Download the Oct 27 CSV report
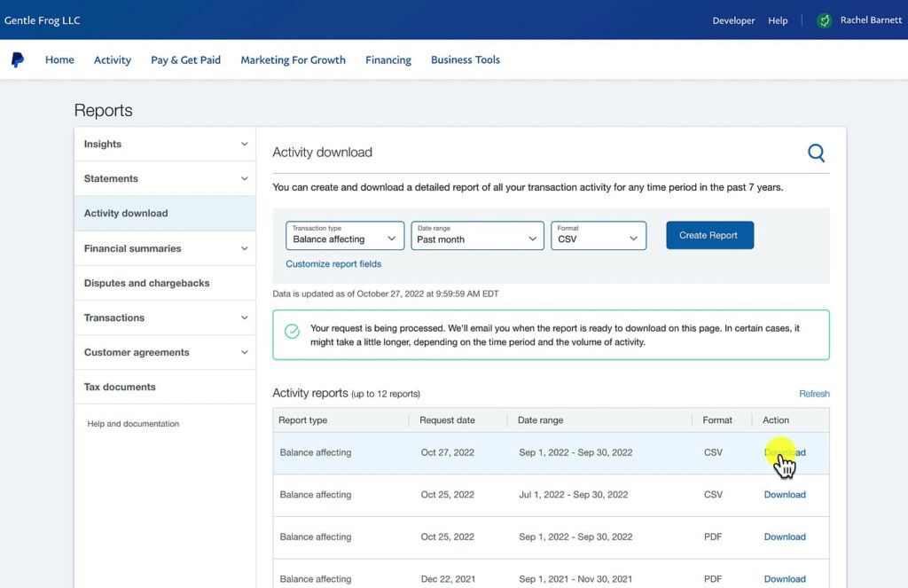This screenshot has width=908, height=588. [x=784, y=451]
